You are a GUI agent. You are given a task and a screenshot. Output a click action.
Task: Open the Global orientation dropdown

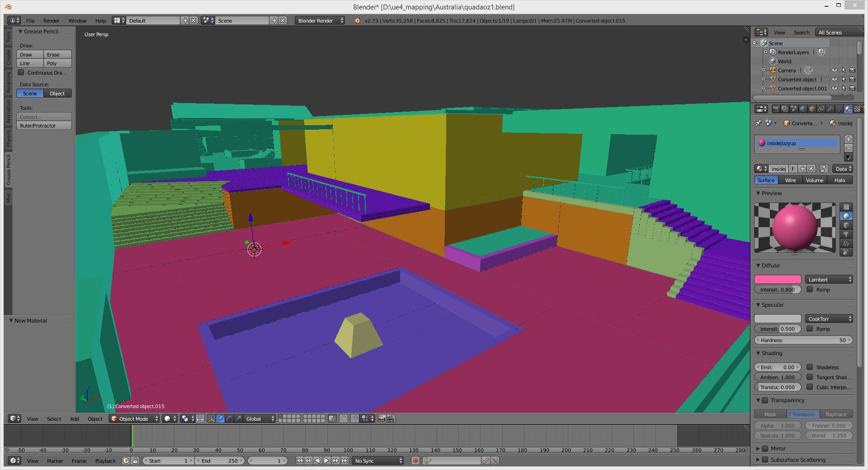point(259,418)
